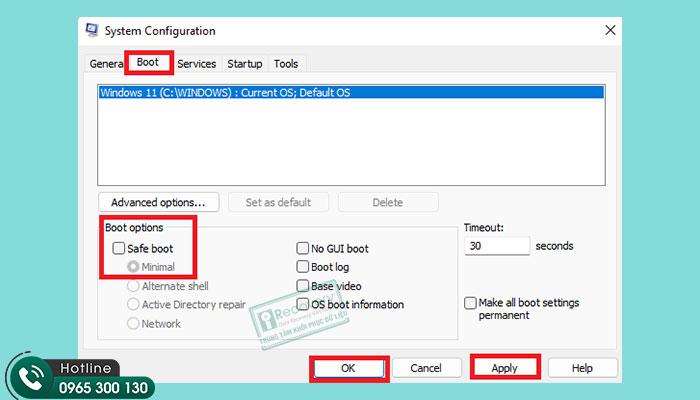Select Windows 11 (C:\WINDOWS) boot entry

coord(351,92)
